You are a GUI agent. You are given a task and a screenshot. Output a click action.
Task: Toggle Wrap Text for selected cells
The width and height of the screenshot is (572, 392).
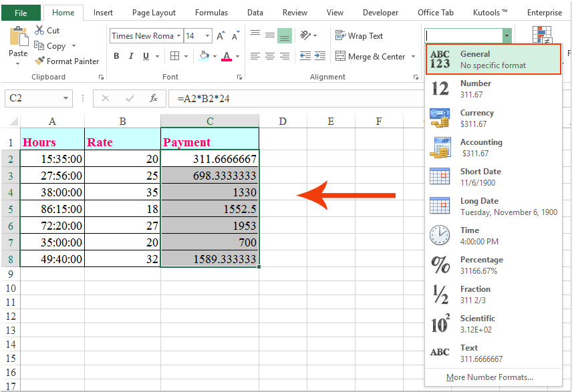[360, 36]
